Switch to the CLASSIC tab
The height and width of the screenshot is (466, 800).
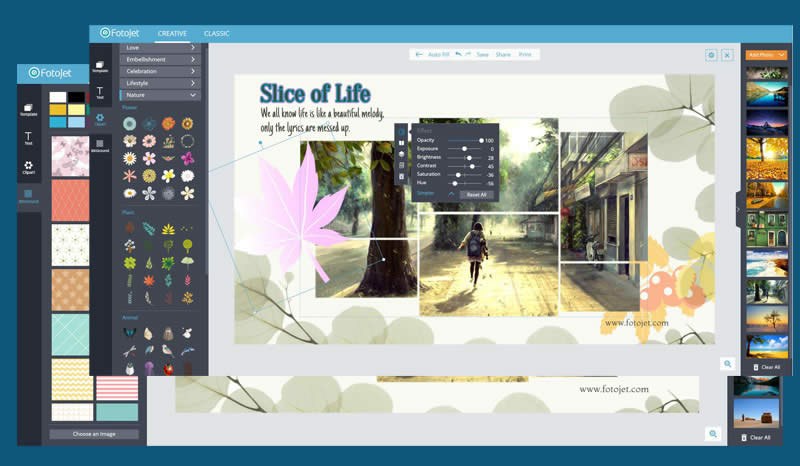pyautogui.click(x=217, y=33)
